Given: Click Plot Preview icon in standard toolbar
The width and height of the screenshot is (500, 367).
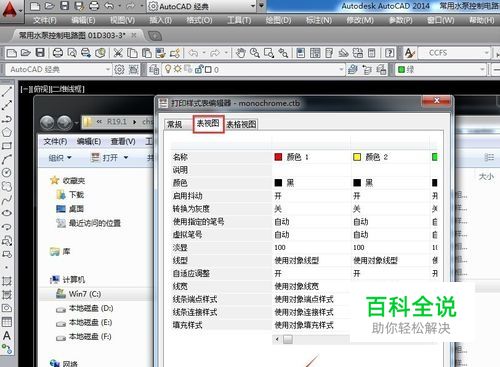Looking at the screenshot, I should [72, 53].
